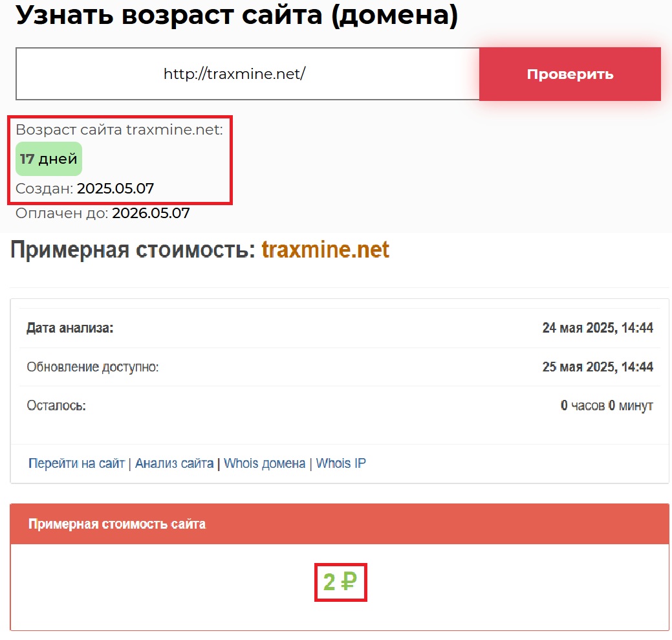Open the "Перейти на сайт" link
672x640 pixels.
pos(76,463)
